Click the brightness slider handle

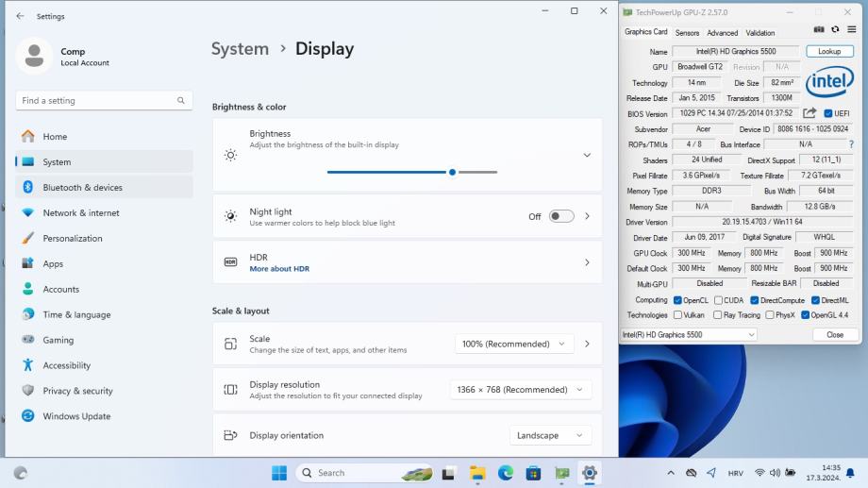[x=453, y=172]
